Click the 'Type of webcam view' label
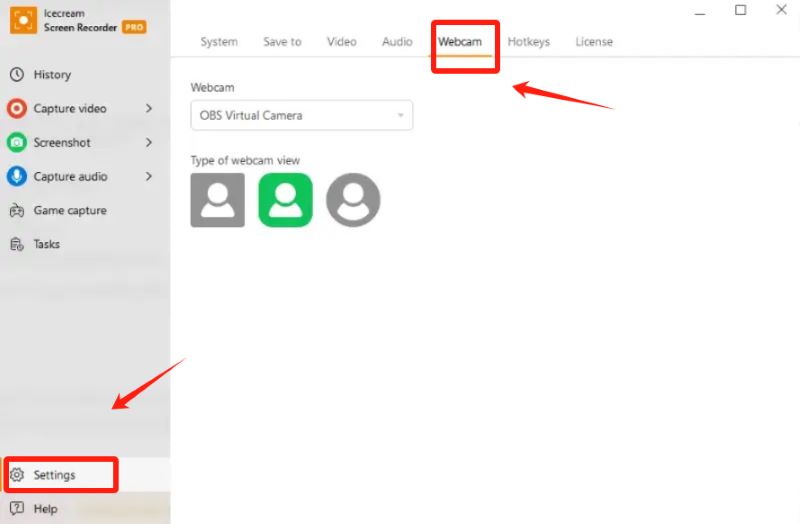The image size is (800, 524). (x=245, y=160)
